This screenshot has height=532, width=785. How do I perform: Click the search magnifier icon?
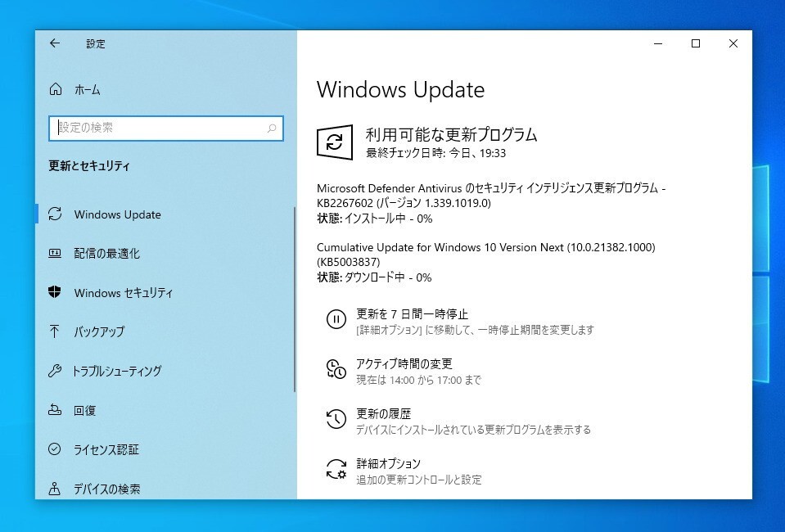272,128
